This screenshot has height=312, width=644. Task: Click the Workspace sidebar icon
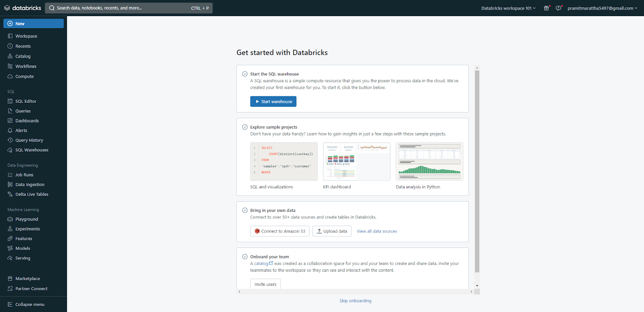[10, 36]
